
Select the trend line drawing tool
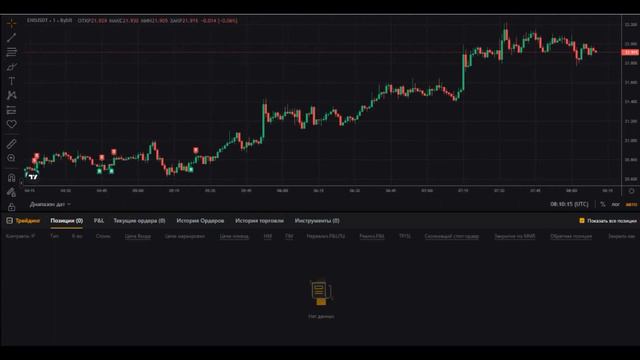(x=11, y=38)
